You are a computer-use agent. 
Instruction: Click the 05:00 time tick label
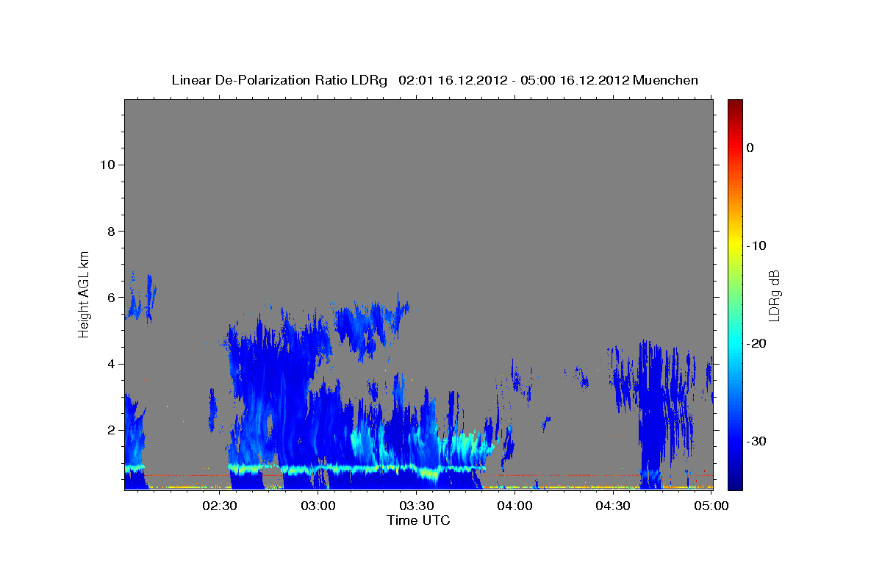[x=711, y=506]
